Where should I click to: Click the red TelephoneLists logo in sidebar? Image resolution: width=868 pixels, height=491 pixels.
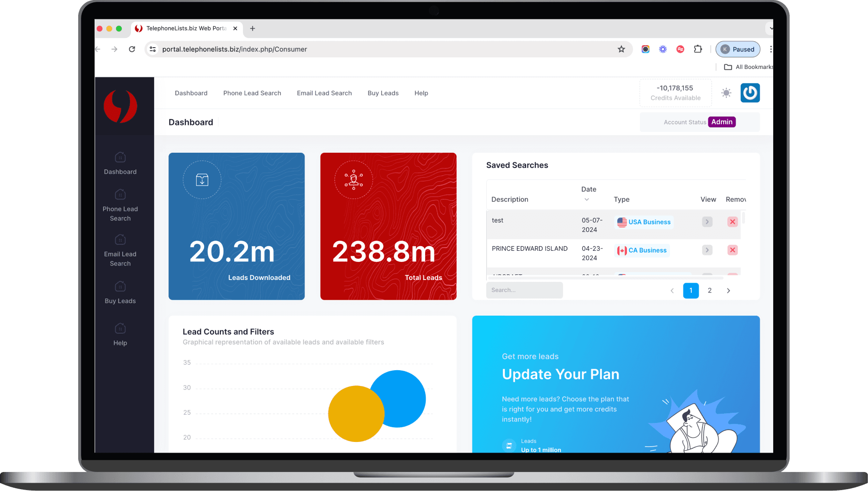120,106
